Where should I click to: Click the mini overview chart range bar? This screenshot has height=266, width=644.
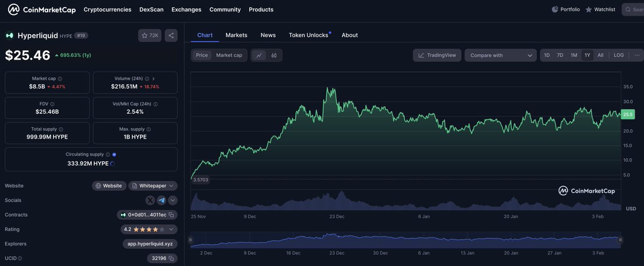[x=405, y=240]
